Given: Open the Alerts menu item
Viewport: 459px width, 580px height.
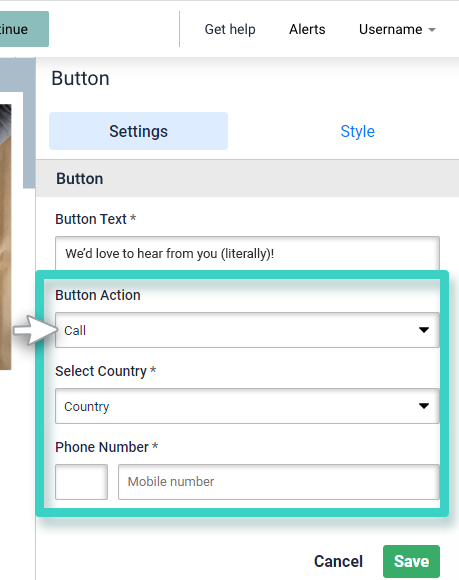Looking at the screenshot, I should (307, 29).
